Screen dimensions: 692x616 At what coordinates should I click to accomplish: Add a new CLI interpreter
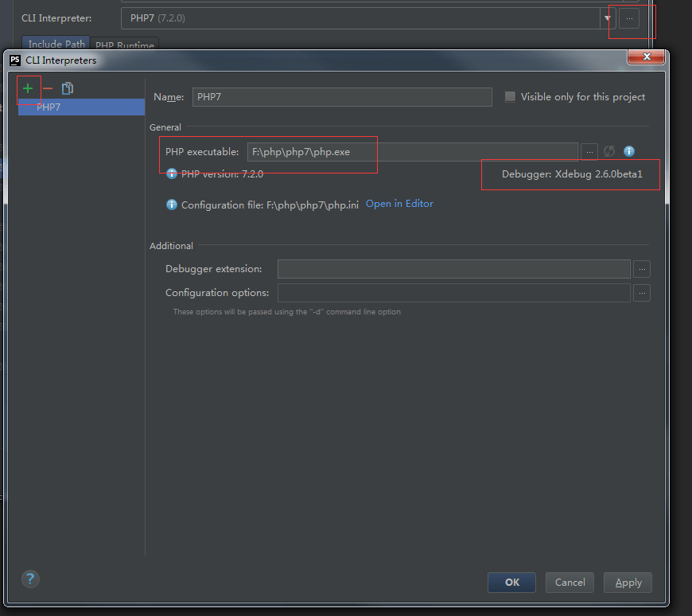(28, 89)
